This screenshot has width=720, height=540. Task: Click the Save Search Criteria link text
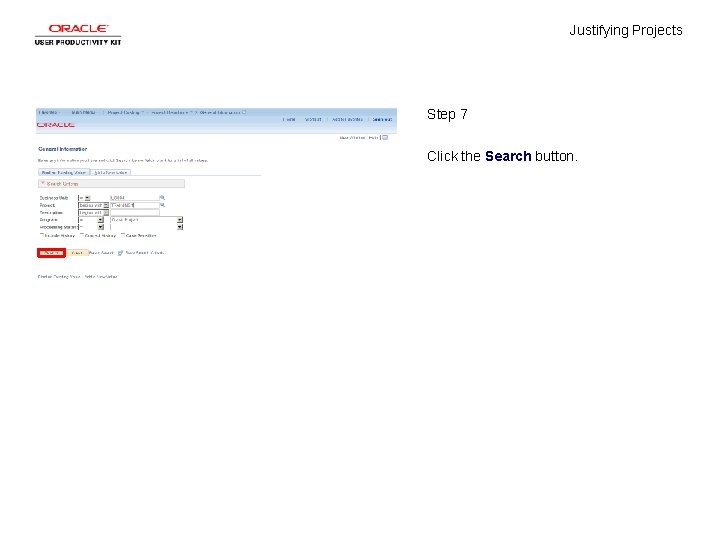pyautogui.click(x=144, y=253)
